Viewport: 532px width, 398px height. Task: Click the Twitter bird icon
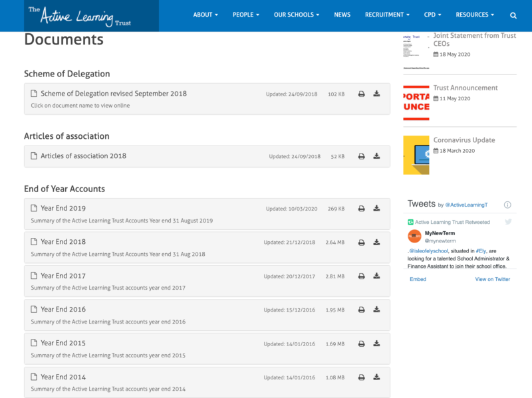508,222
